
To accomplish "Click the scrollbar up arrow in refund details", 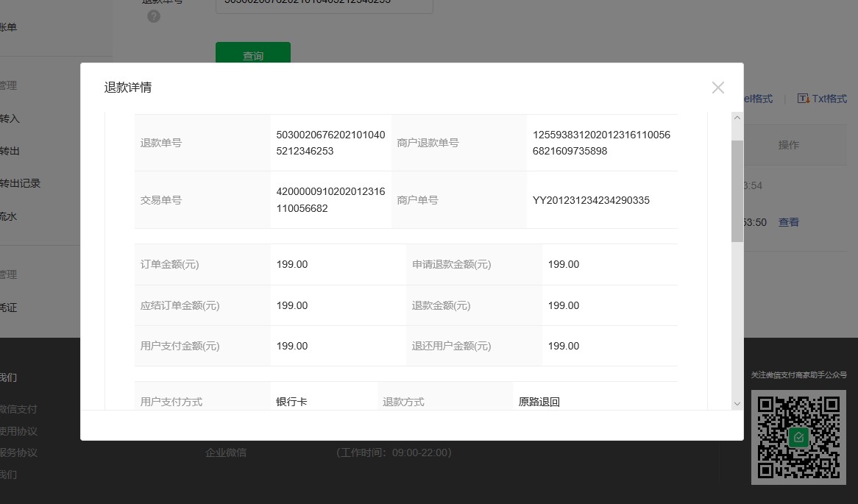I will pos(737,117).
